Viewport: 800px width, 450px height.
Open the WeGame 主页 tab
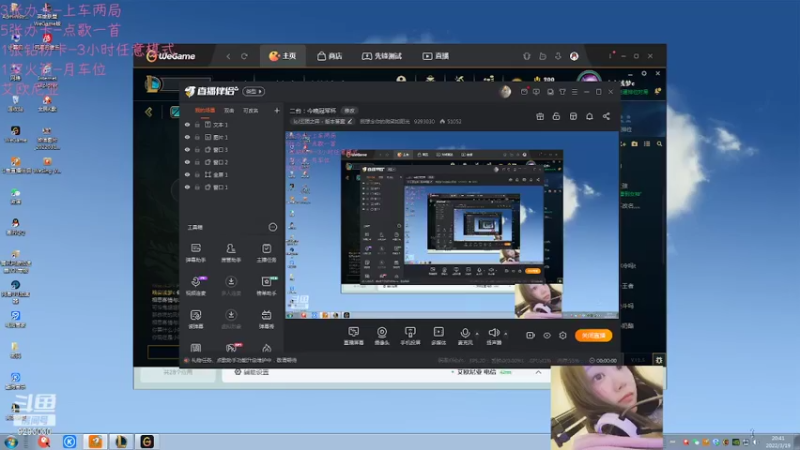[283, 56]
